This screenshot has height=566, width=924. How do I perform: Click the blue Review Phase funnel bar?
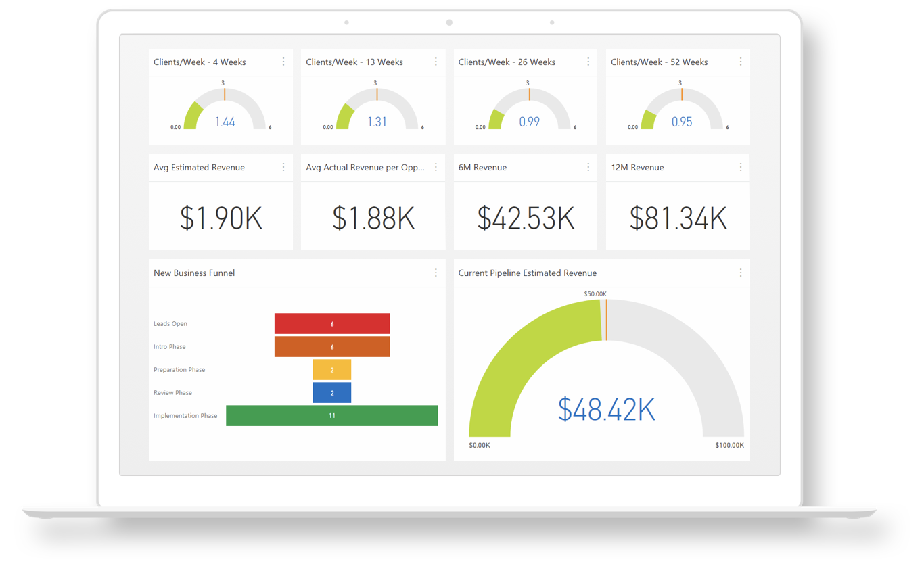coord(332,393)
